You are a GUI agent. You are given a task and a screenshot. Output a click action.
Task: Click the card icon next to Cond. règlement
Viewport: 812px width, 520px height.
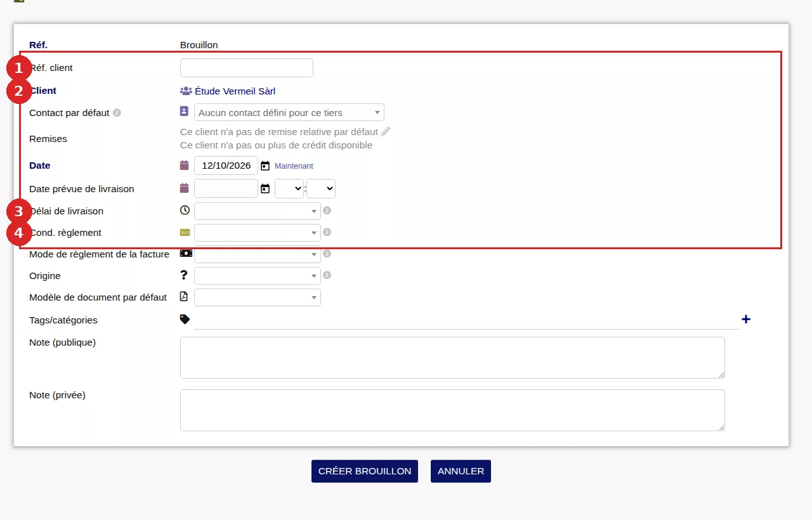click(185, 232)
